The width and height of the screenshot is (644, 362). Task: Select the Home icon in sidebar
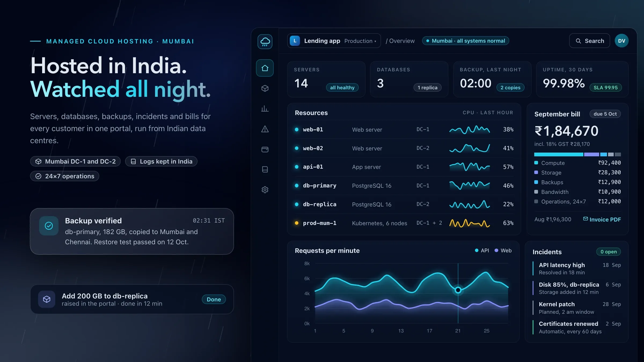click(x=265, y=68)
